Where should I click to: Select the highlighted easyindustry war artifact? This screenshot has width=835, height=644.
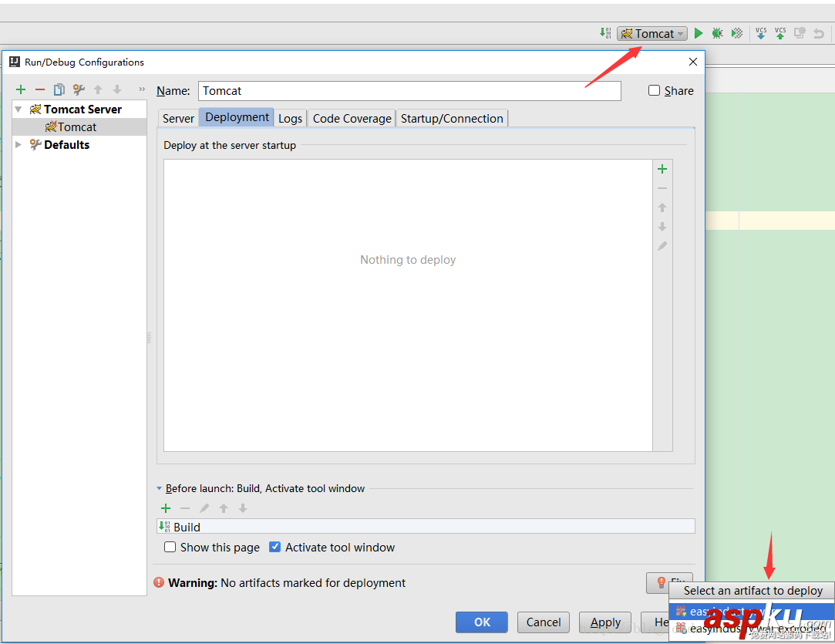coord(752,612)
